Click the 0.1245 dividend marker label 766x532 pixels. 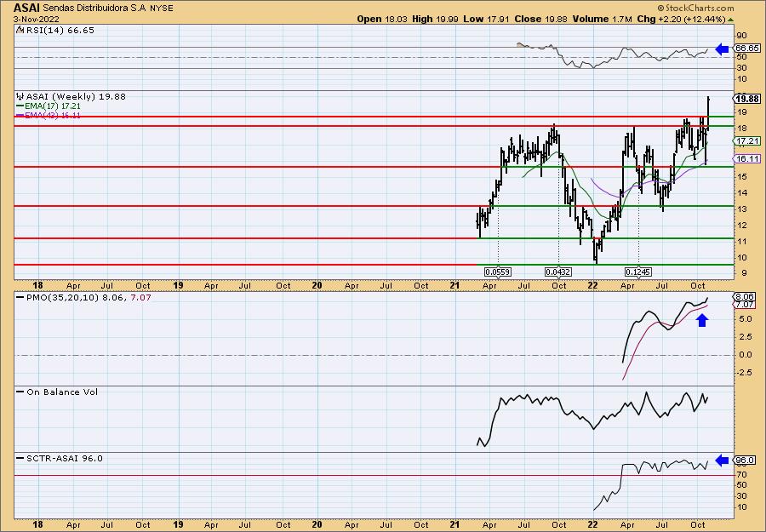click(638, 272)
